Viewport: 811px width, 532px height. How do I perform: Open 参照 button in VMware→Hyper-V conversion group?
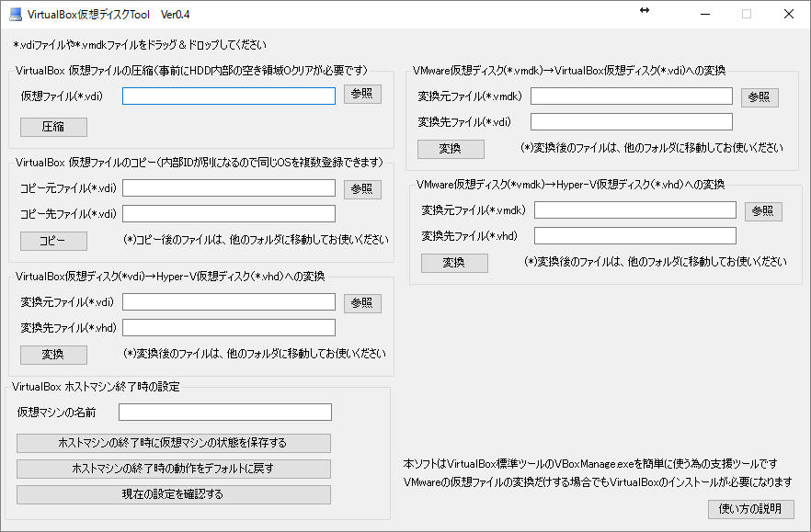pyautogui.click(x=763, y=211)
